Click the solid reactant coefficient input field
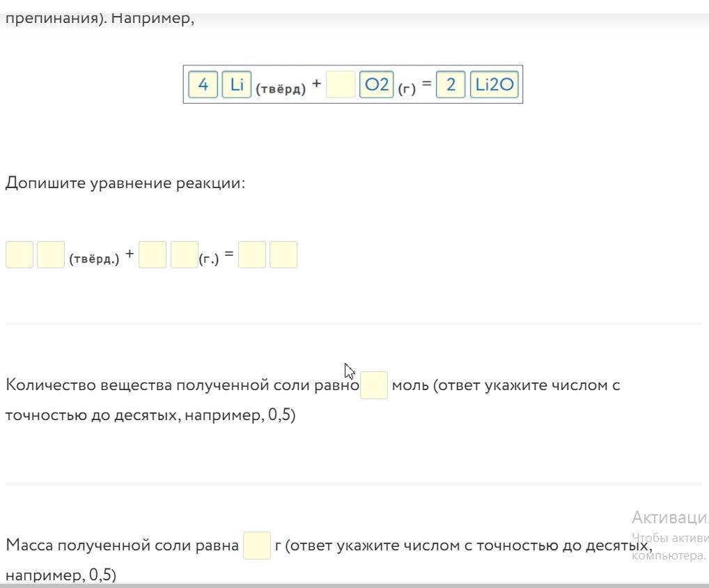 tap(20, 254)
